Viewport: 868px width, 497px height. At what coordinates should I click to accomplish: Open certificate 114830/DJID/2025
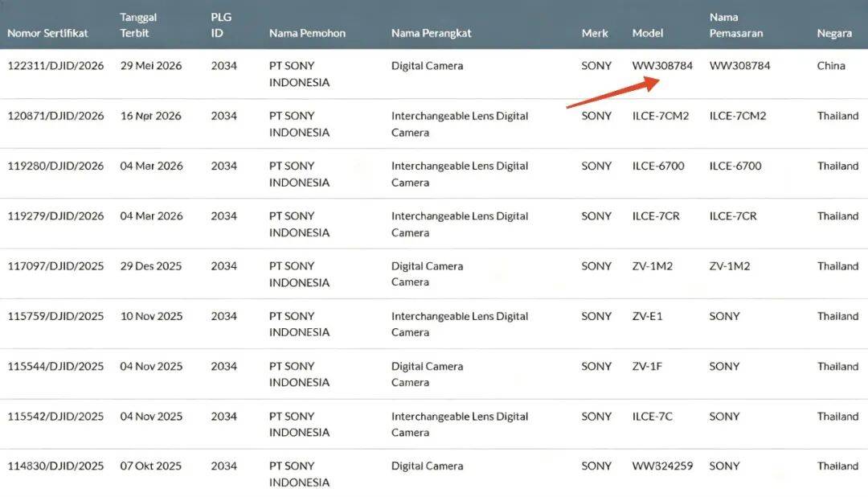[55, 466]
